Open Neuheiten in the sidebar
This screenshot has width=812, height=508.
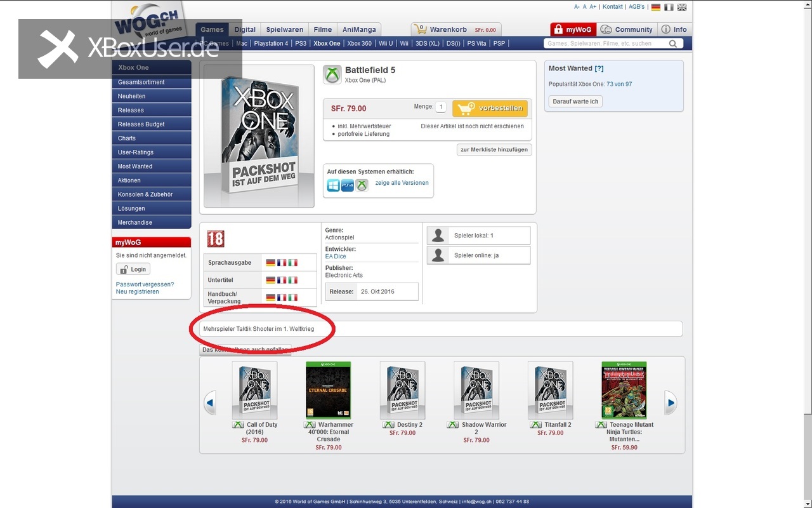click(152, 97)
